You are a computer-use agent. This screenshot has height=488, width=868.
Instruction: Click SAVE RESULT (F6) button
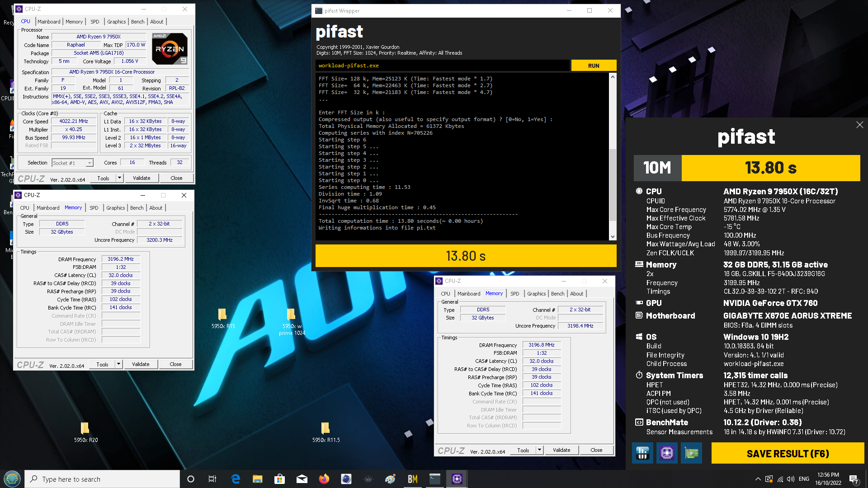tap(788, 453)
